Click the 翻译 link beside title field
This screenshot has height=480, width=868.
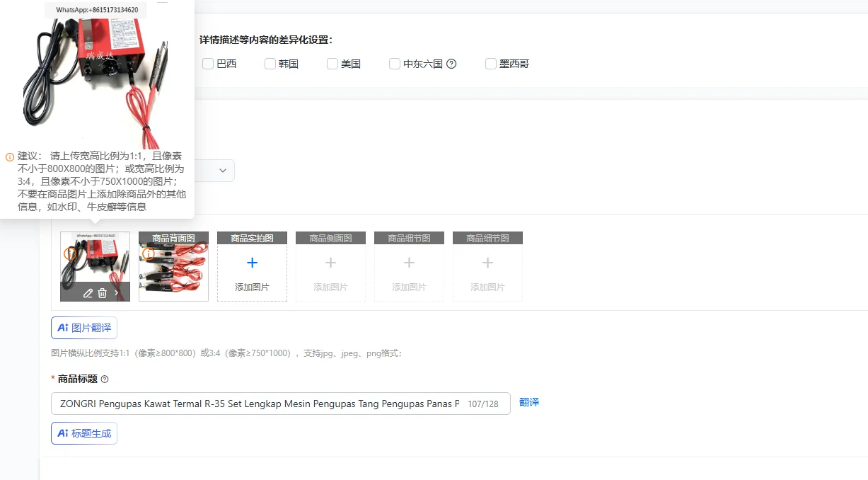click(x=529, y=402)
